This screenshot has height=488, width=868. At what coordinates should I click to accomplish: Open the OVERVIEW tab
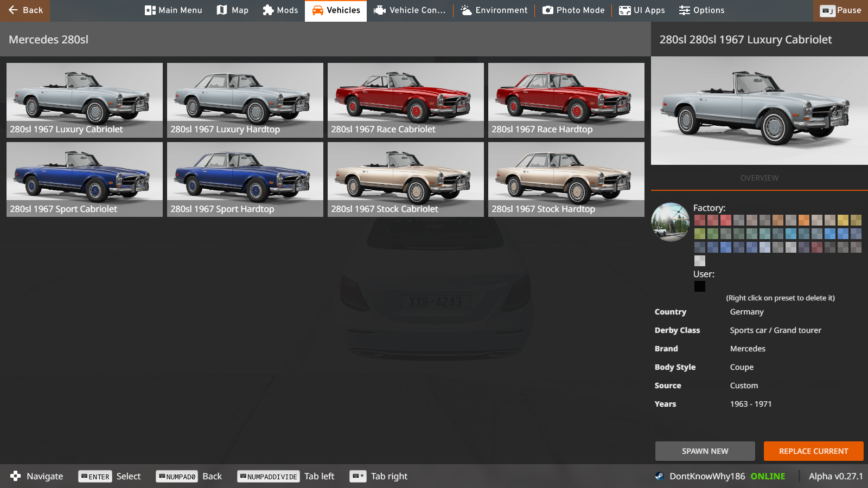[x=759, y=178]
